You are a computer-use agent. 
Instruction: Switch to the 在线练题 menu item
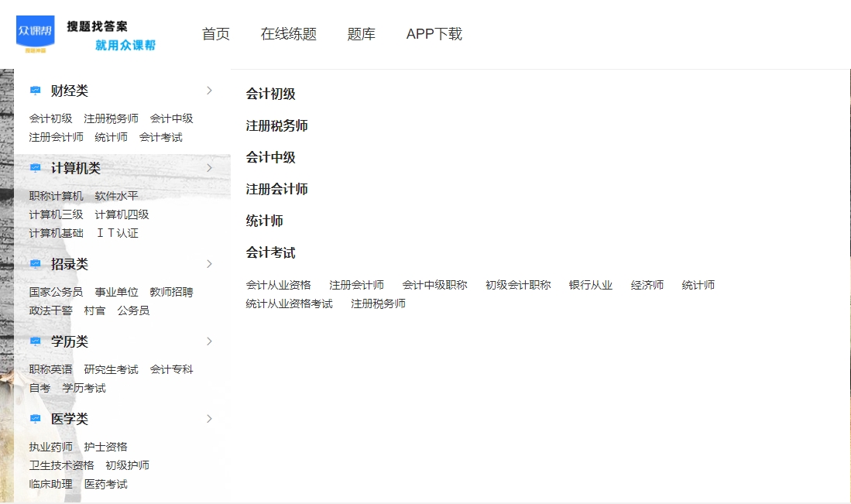tap(289, 34)
